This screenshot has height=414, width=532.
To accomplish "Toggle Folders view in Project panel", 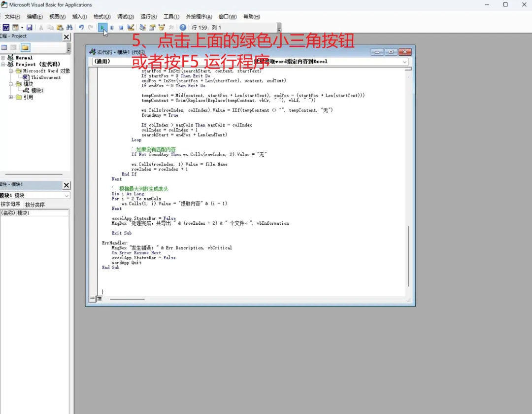I will 25,47.
